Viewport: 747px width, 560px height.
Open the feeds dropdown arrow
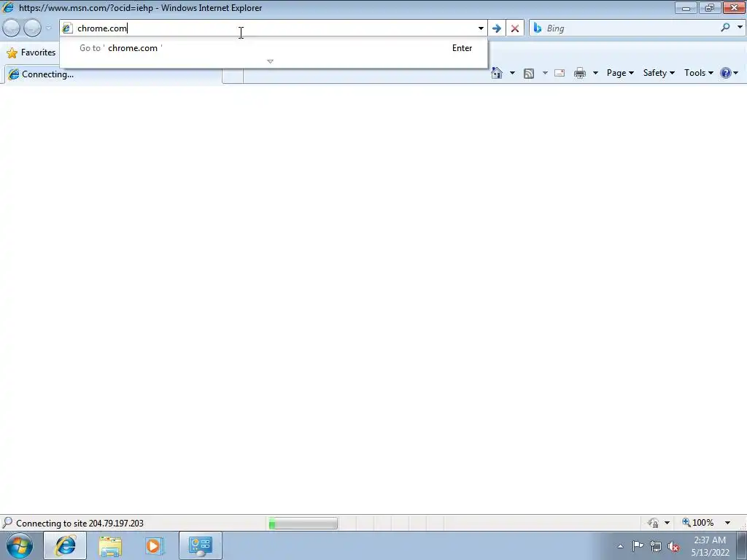click(x=545, y=73)
